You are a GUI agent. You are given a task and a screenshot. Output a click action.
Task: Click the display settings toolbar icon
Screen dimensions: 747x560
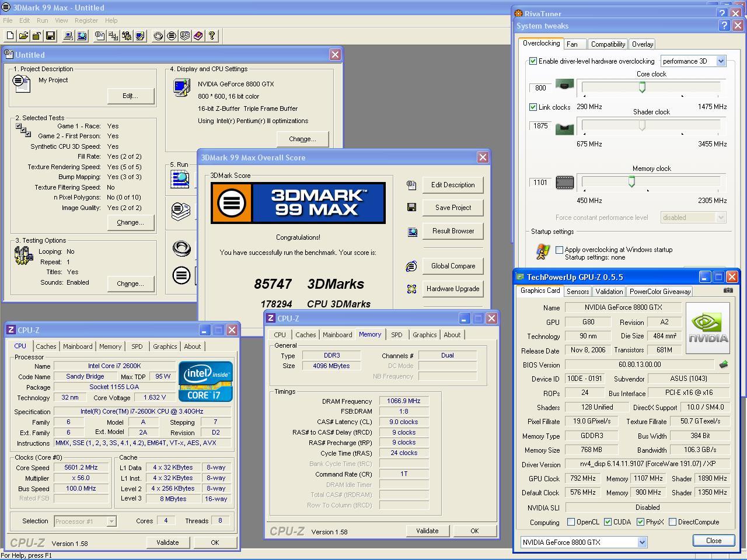pyautogui.click(x=140, y=36)
